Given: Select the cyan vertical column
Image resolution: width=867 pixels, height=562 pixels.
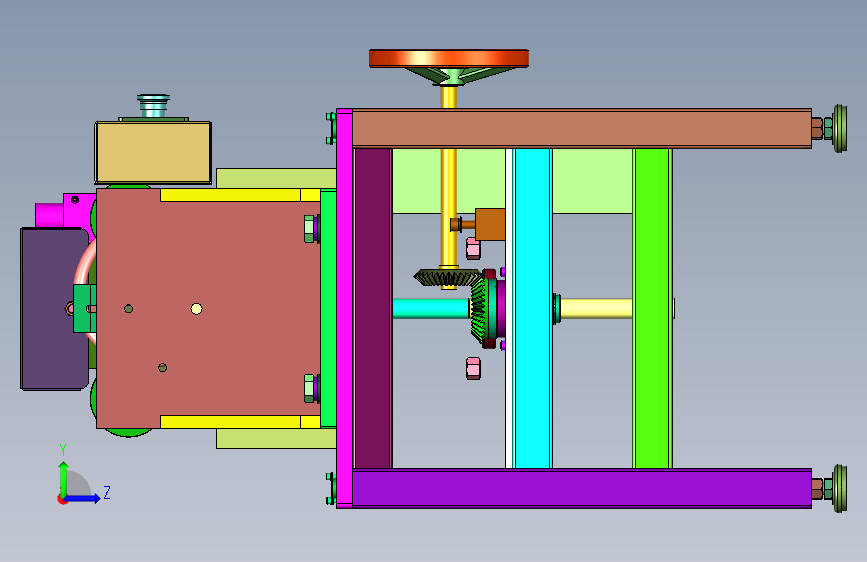Looking at the screenshot, I should [533, 308].
